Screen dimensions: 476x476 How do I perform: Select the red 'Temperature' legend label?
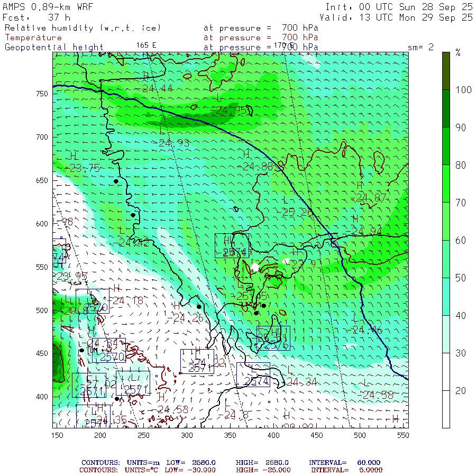(33, 38)
